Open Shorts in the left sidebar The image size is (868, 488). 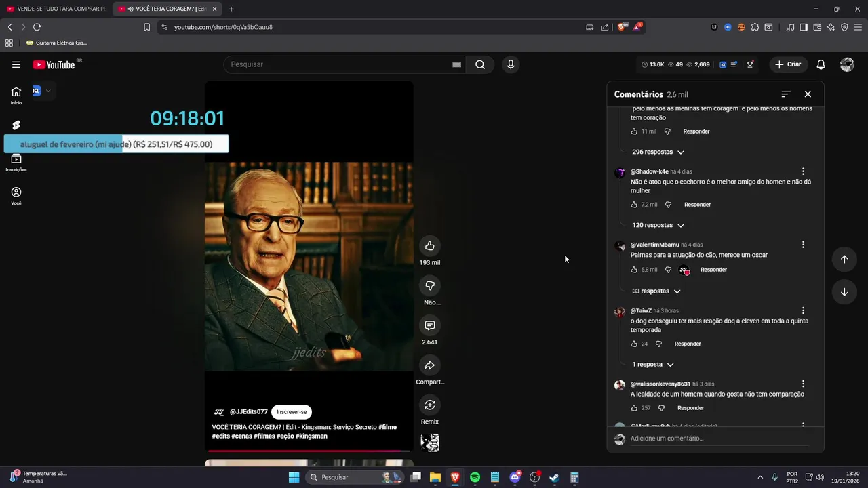[x=16, y=125]
